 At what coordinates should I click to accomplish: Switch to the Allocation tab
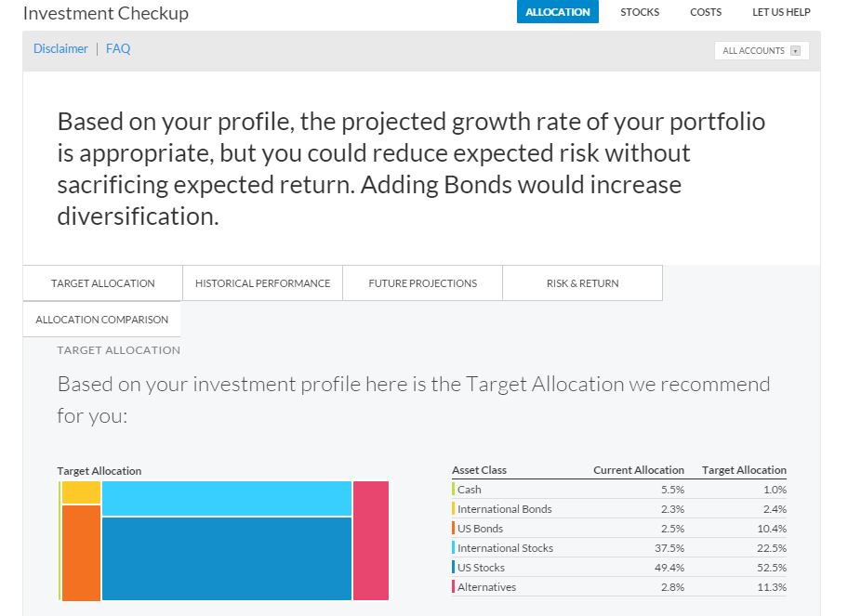(x=557, y=12)
